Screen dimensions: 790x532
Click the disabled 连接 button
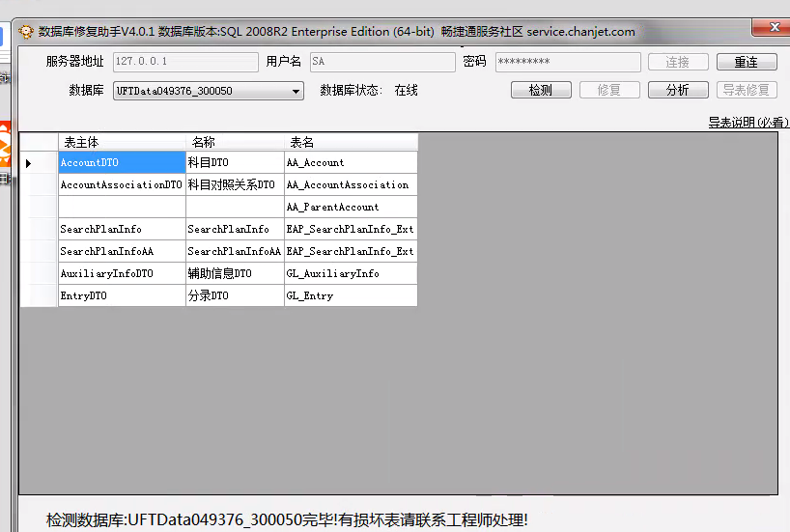678,62
